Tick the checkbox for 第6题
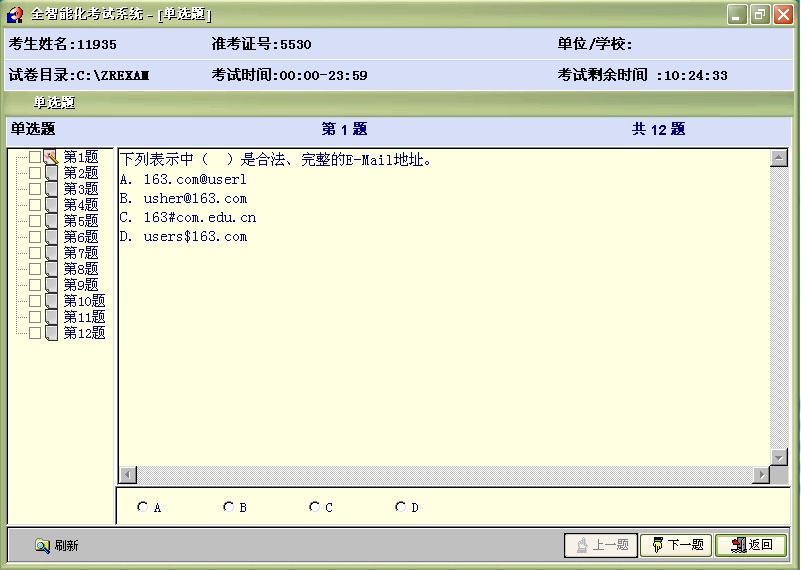Viewport: 801px width, 570px height. click(35, 237)
